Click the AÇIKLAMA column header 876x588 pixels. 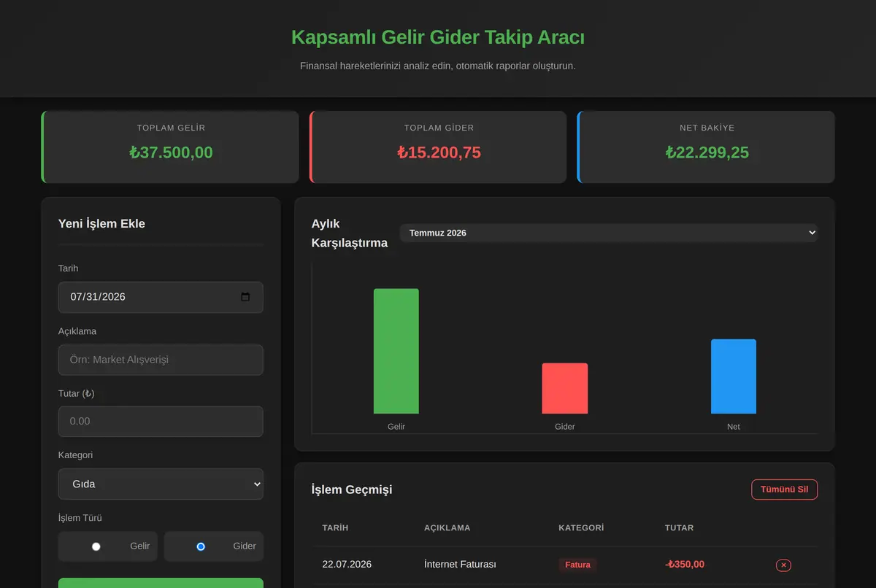coord(447,527)
